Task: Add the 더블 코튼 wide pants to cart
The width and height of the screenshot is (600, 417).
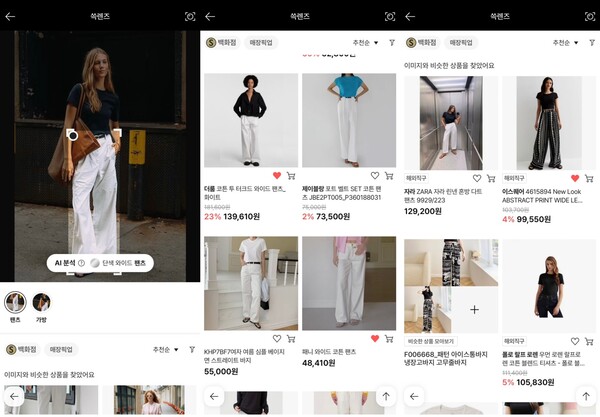Action: (x=291, y=176)
